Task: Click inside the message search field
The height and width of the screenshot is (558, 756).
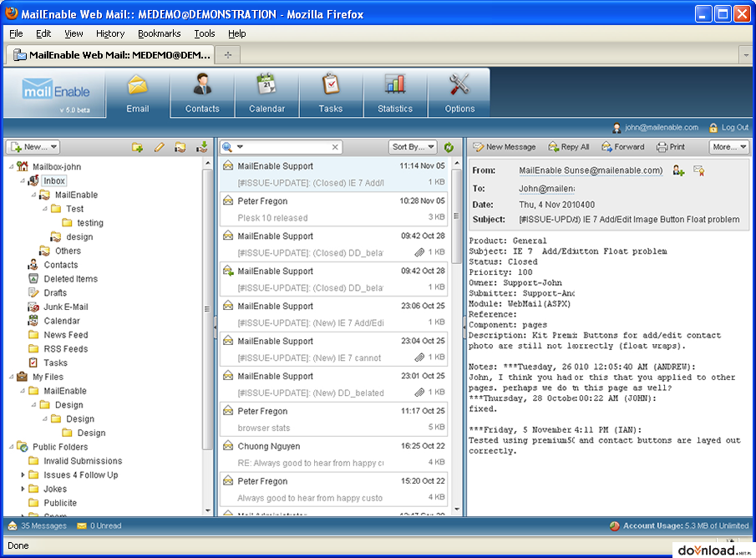Action: tap(287, 147)
